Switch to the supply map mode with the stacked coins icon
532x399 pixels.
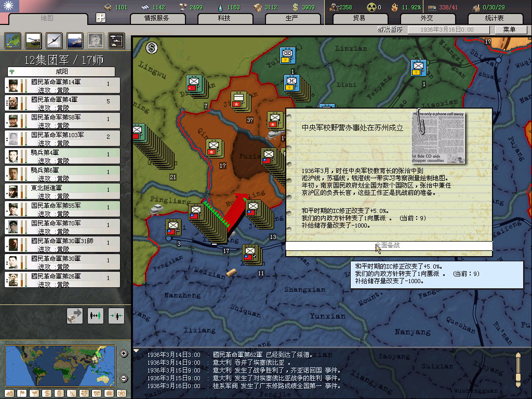pos(59,393)
